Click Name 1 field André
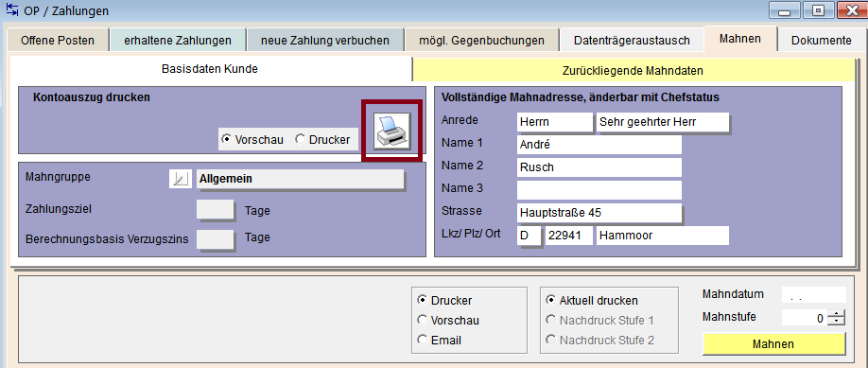Screen dimensions: 868x368 pos(599,145)
